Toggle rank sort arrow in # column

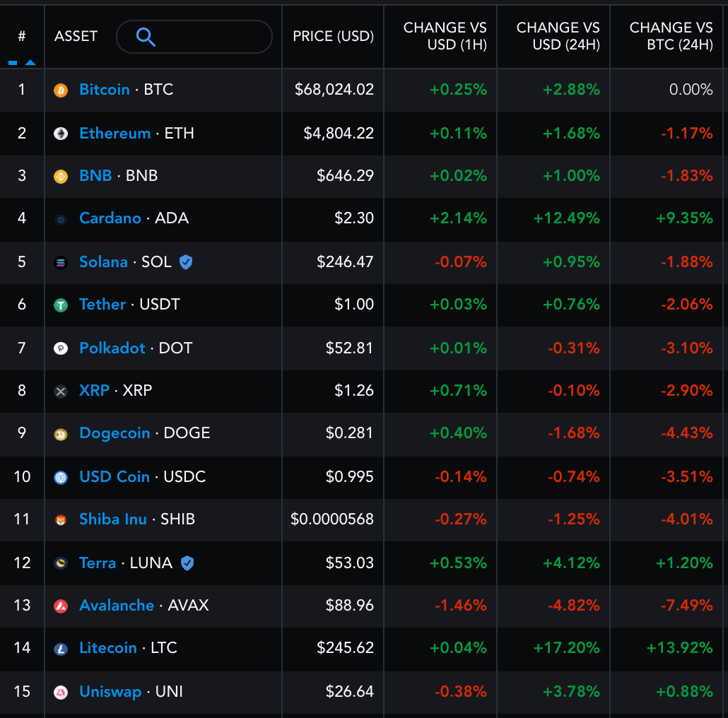tap(30, 62)
